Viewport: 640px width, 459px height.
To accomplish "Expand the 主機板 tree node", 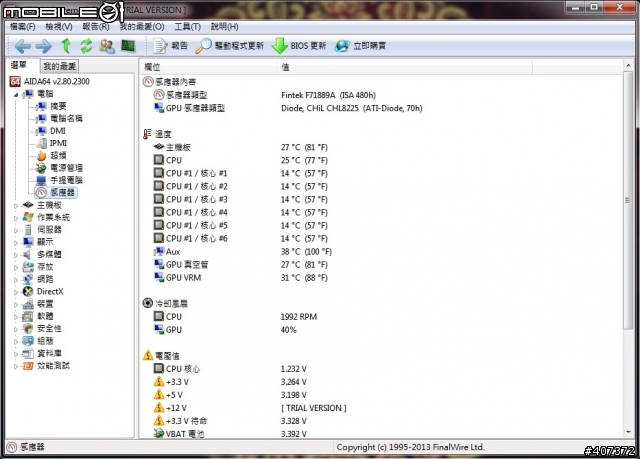I will pos(16,206).
